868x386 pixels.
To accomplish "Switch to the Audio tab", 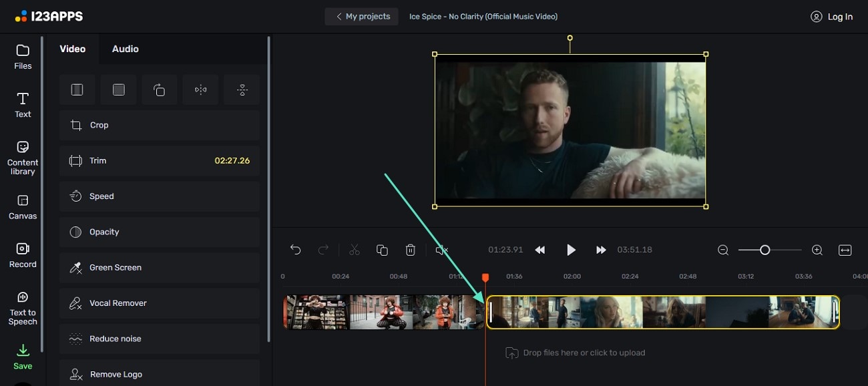I will [x=125, y=49].
